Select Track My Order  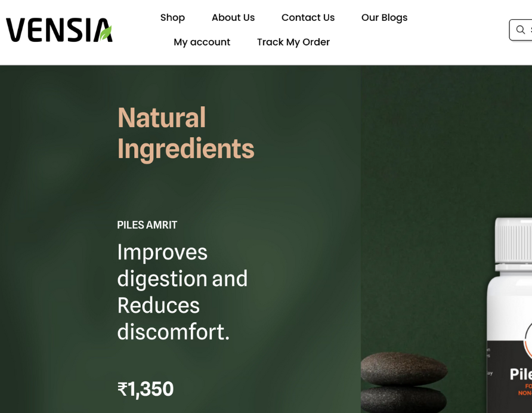pyautogui.click(x=293, y=42)
